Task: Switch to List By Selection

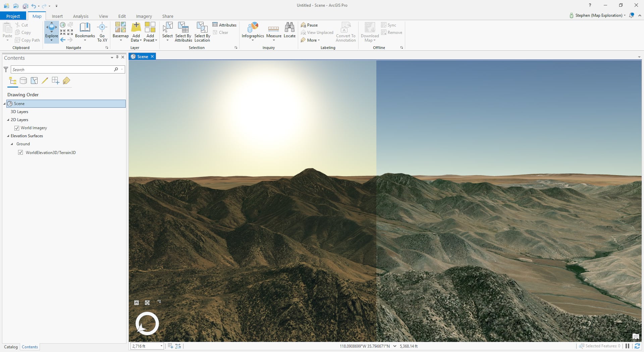Action: point(34,81)
